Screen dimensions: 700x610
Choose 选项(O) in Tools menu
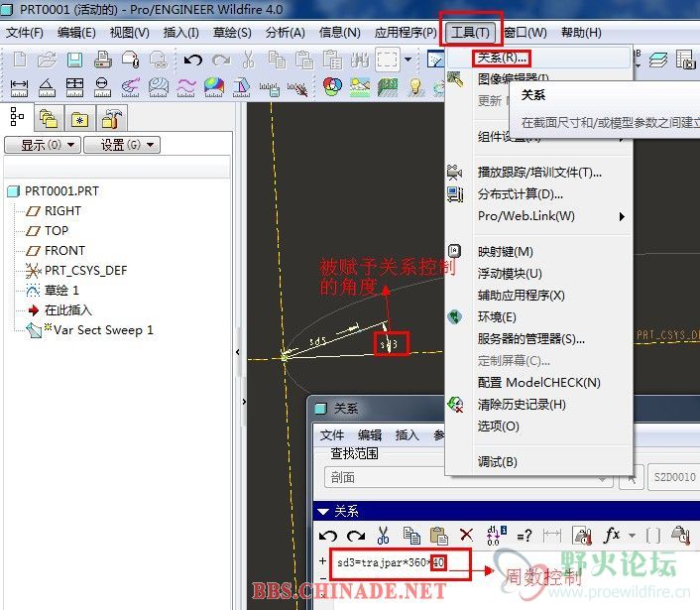click(498, 427)
